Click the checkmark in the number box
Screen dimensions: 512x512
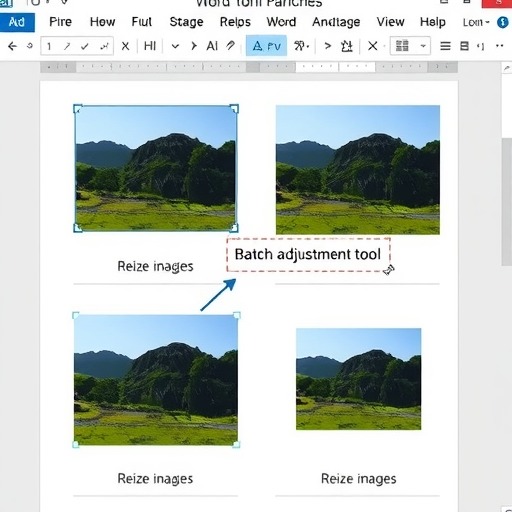click(x=85, y=46)
